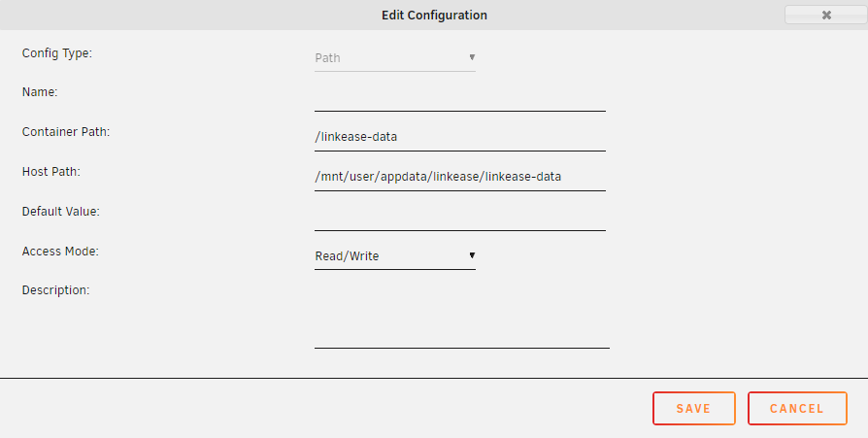
Task: Click the Container Path label
Action: [x=65, y=132]
